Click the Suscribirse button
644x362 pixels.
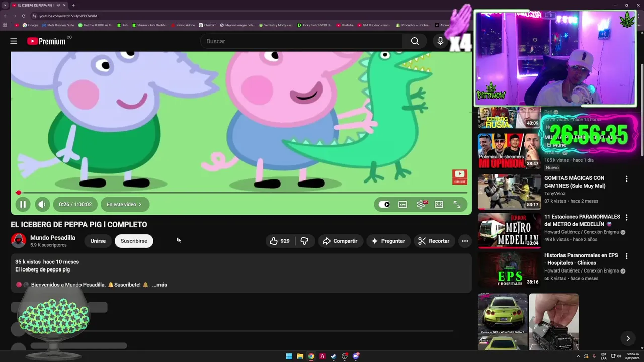134,241
